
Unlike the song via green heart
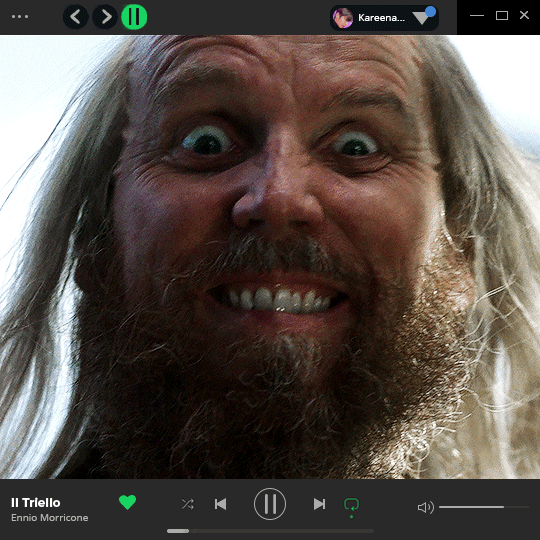pos(127,502)
